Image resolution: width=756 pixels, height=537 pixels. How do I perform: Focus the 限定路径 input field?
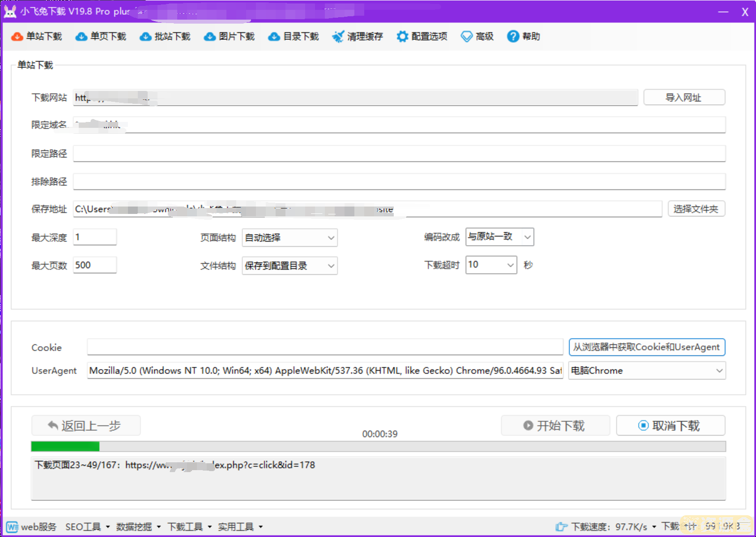coord(399,153)
